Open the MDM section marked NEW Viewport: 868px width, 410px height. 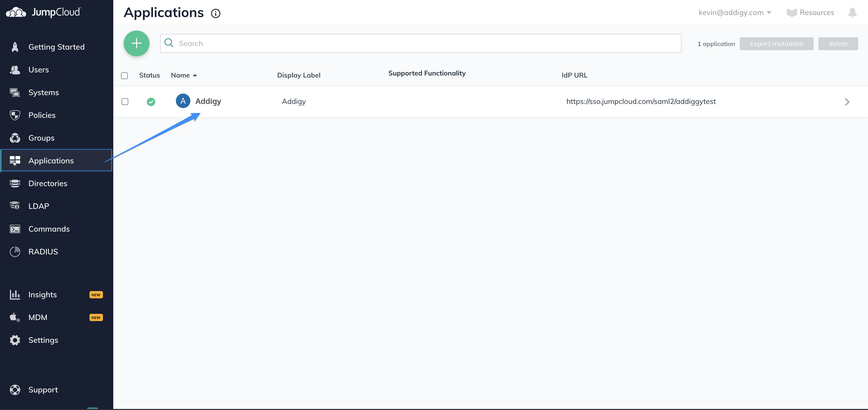38,317
